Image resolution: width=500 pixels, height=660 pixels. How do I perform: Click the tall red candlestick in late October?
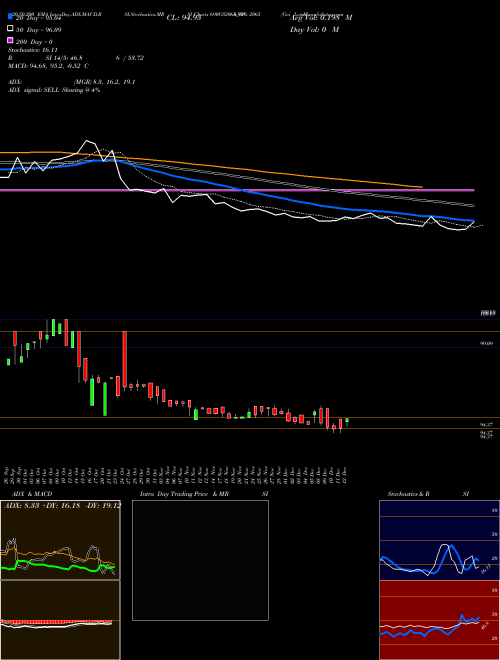tap(125, 359)
